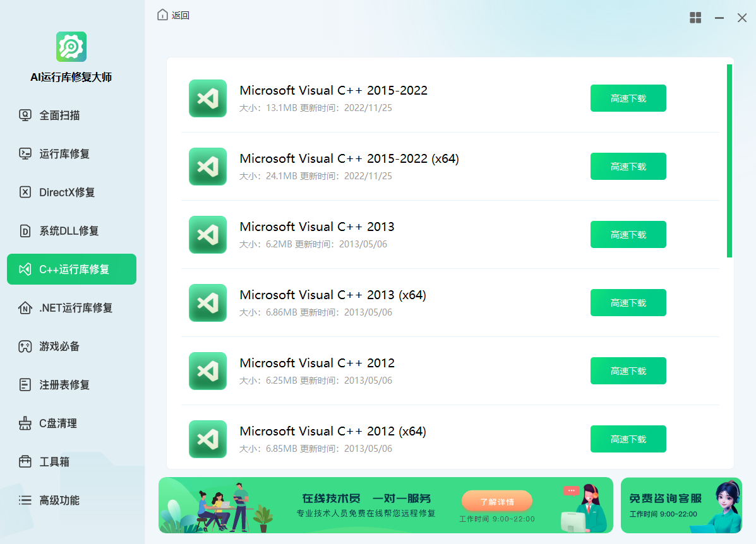Image resolution: width=756 pixels, height=544 pixels.
Task: Select the 运行库修复 sidebar icon
Action: click(x=25, y=154)
